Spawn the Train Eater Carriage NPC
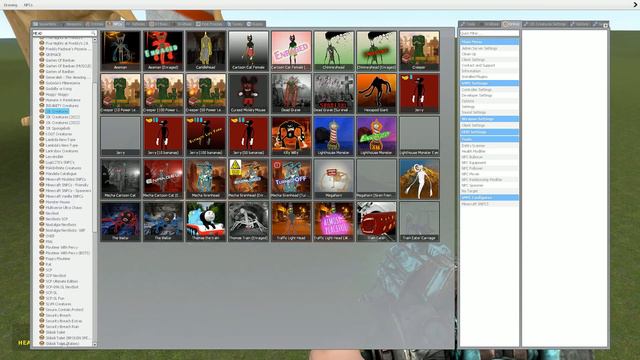 click(x=419, y=221)
